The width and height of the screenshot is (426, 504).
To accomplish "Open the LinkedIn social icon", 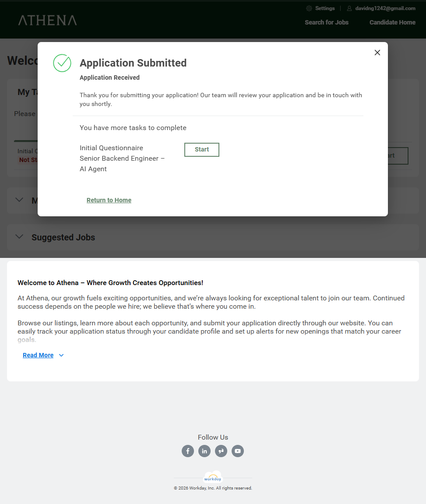I will click(204, 451).
